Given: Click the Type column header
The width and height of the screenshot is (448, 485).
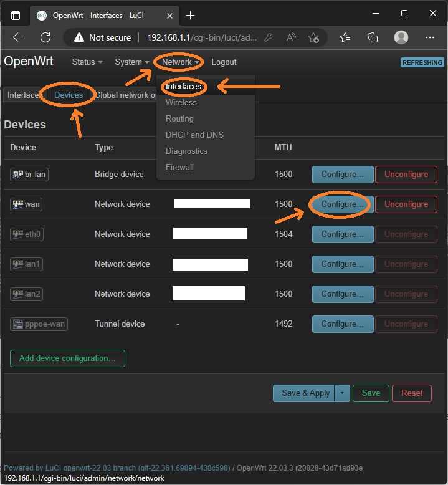Looking at the screenshot, I should point(103,148).
